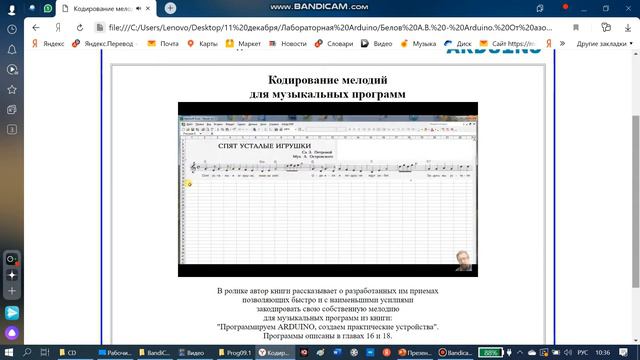Click the recording widget icon in sidebar
Image resolution: width=640 pixels, height=360 pixels.
pyautogui.click(x=11, y=259)
